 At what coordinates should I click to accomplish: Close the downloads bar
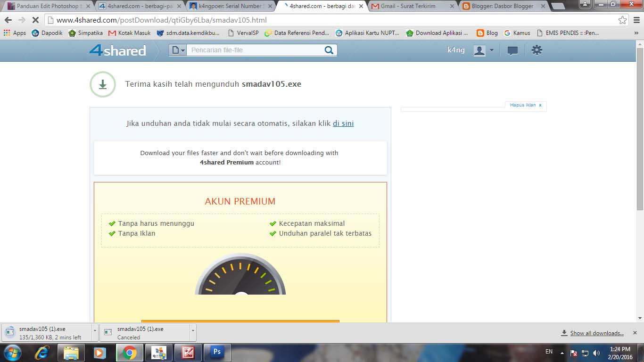(635, 333)
